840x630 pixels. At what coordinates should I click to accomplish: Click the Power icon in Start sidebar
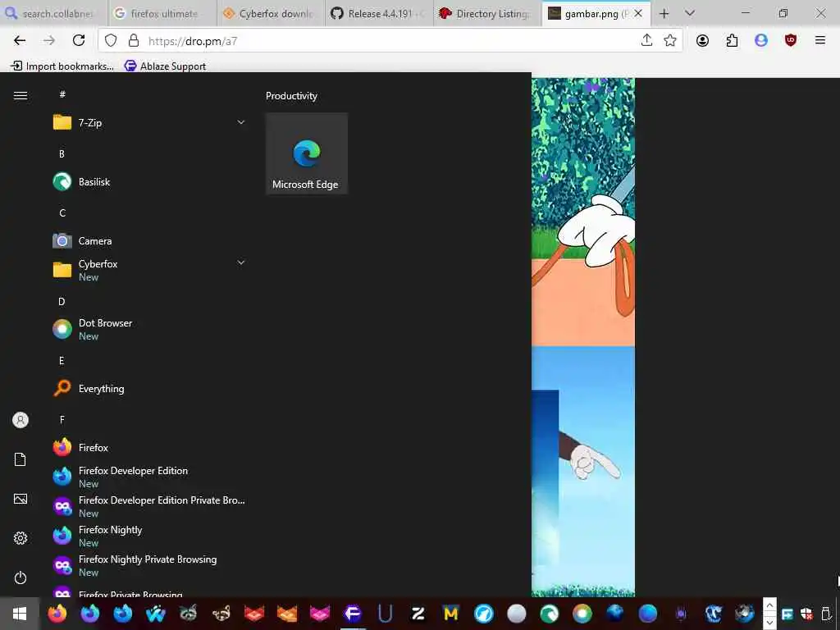pos(21,578)
